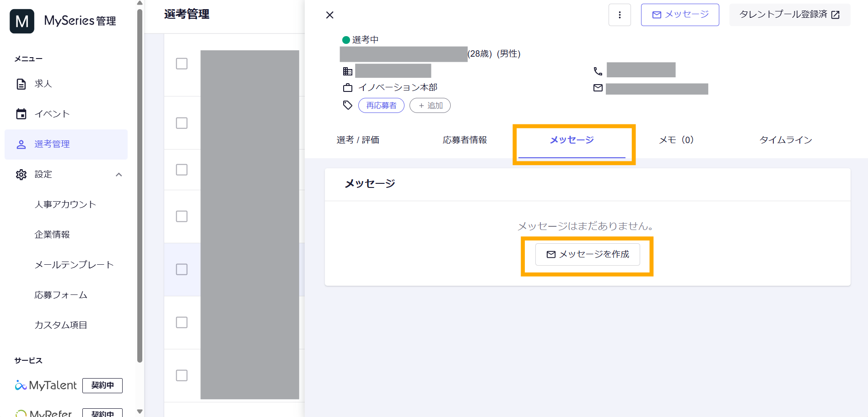The height and width of the screenshot is (417, 868).
Task: Select the highlighted row's checkbox
Action: coord(182,269)
